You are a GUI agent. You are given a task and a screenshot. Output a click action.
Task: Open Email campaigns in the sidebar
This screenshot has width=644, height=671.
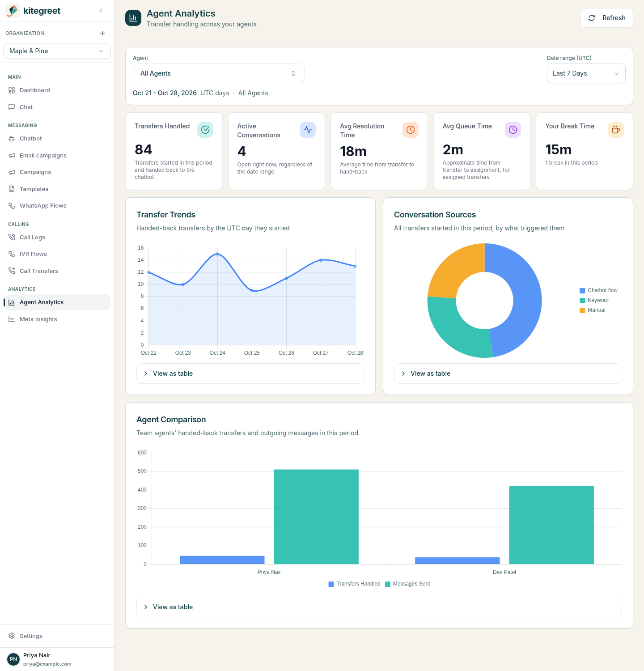point(57,156)
